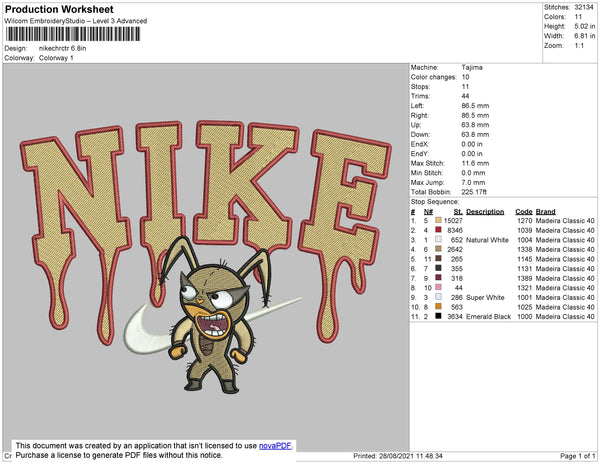This screenshot has height=464, width=600.
Task: Click the pink swatch for thread code 1321
Action: pos(438,287)
